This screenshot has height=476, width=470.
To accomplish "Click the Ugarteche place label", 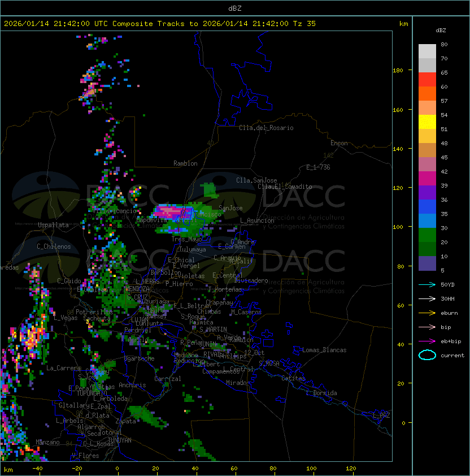I will 140,358.
